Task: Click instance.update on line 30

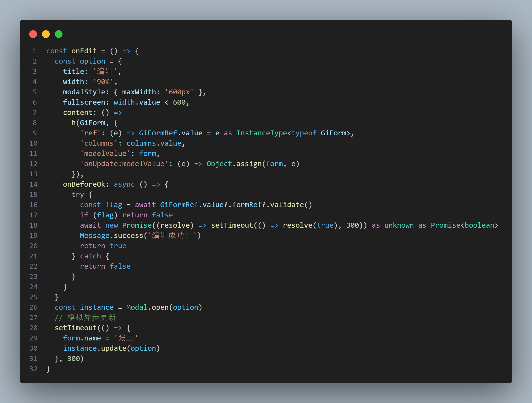Action: (x=95, y=348)
